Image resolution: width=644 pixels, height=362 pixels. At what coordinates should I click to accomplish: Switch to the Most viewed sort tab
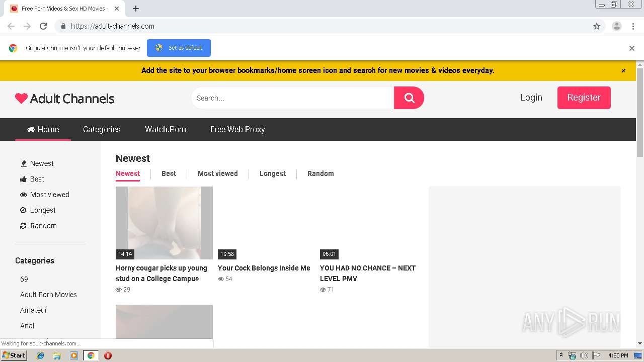pos(218,173)
